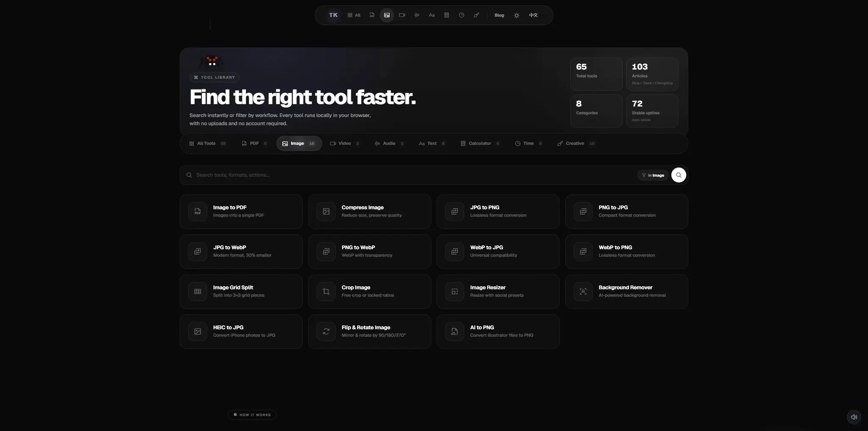The width and height of the screenshot is (868, 431).
Task: Open the Image Resizer title
Action: [x=487, y=287]
